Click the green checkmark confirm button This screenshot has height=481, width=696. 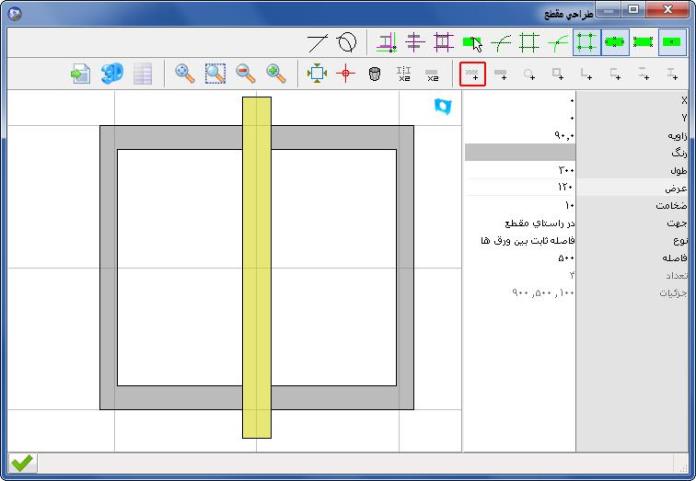[x=22, y=463]
